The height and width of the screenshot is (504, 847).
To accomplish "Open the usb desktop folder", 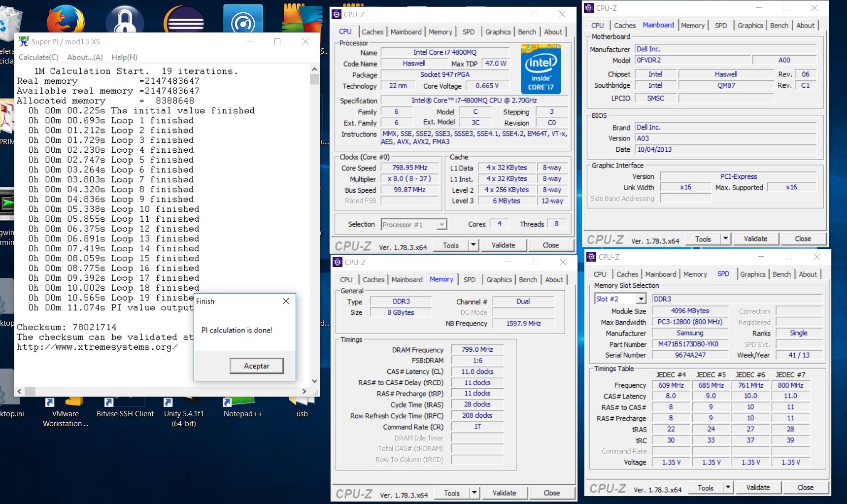I will 302,408.
